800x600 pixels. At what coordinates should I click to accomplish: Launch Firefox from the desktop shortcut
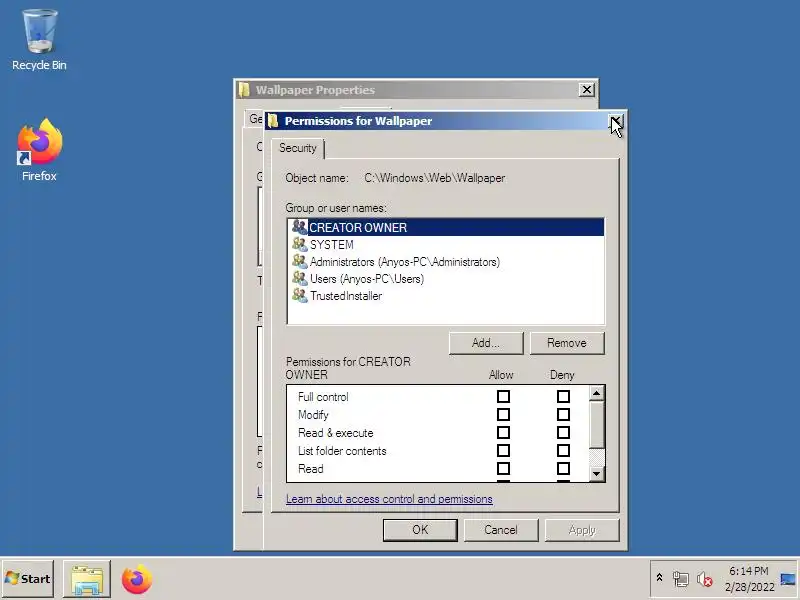[x=39, y=150]
